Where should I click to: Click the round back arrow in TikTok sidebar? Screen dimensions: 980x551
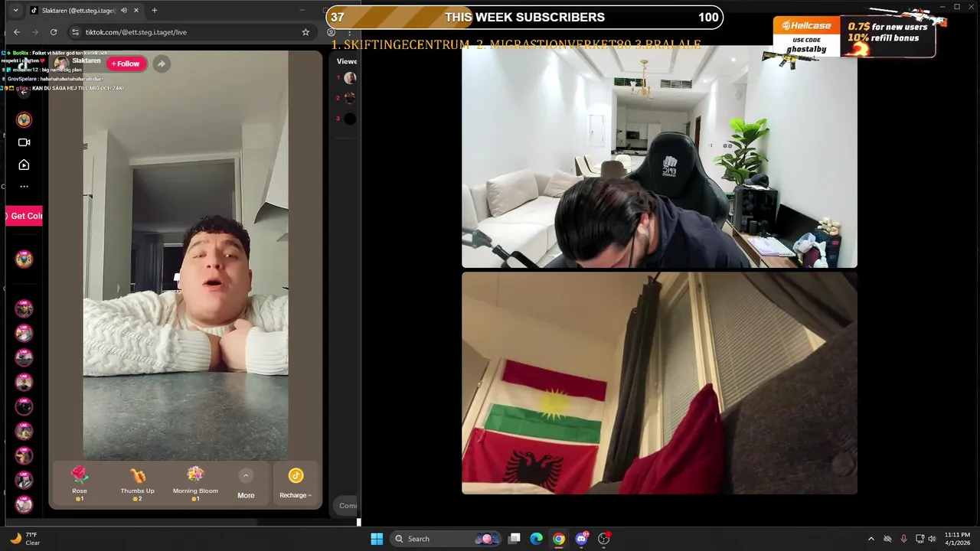click(x=24, y=93)
